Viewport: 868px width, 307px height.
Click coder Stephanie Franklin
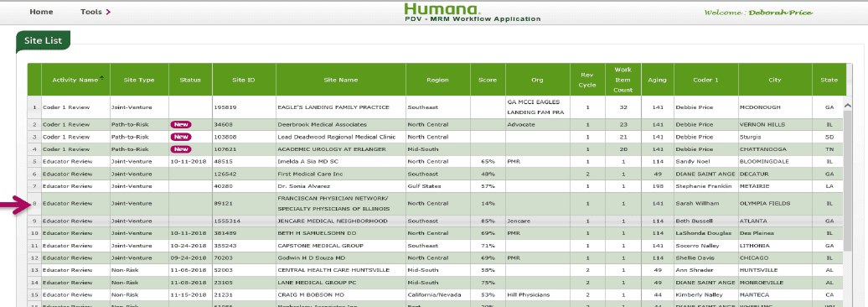click(x=704, y=185)
